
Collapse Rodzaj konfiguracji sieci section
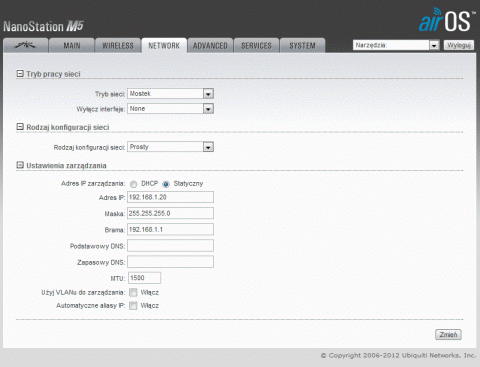20,127
